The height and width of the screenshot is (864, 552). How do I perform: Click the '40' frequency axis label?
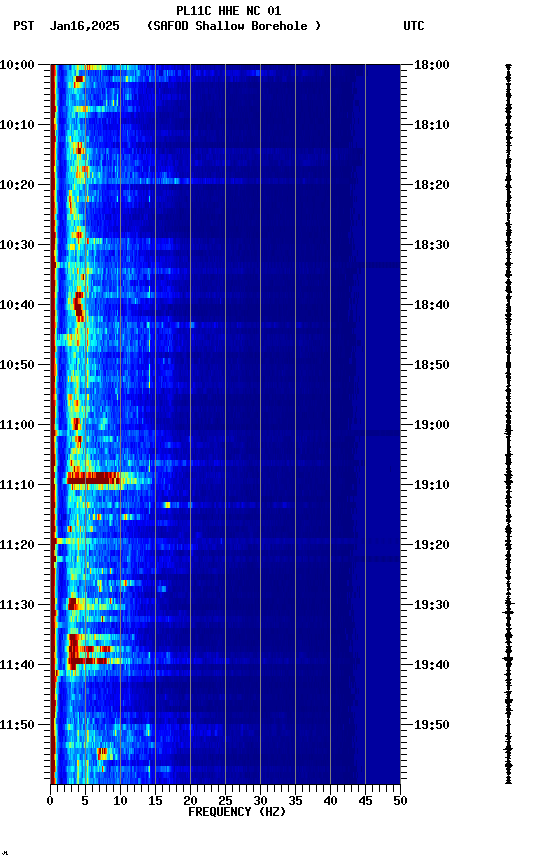pyautogui.click(x=330, y=801)
